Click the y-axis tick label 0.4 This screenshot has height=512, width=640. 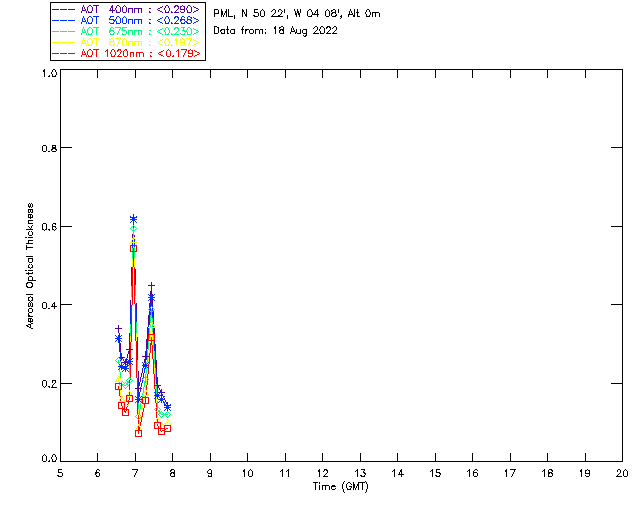49,305
